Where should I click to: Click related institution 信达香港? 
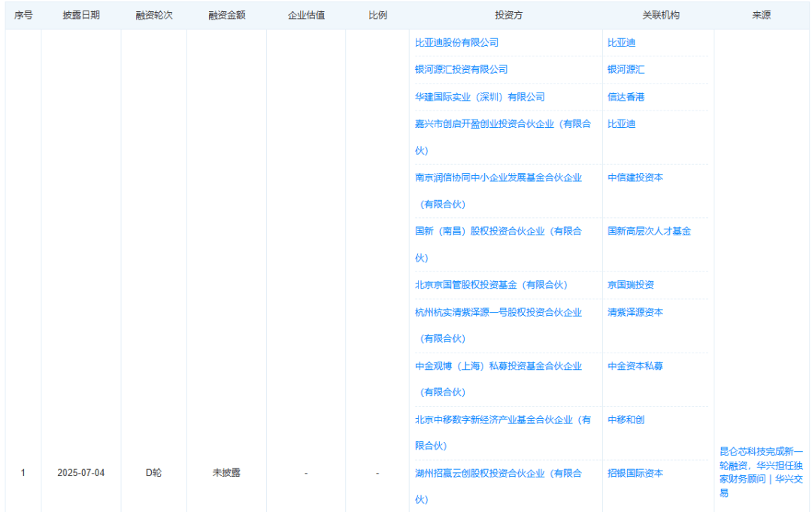point(626,97)
